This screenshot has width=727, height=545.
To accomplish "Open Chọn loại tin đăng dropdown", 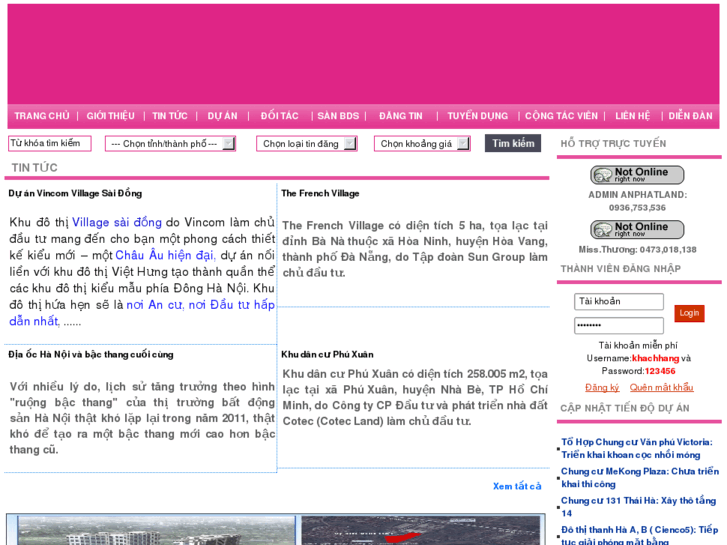I will tap(306, 144).
